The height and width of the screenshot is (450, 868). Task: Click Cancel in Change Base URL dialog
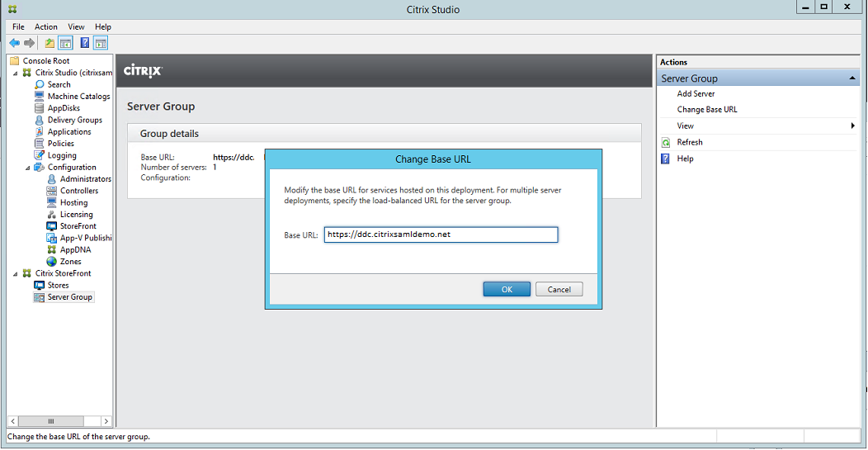pyautogui.click(x=559, y=289)
